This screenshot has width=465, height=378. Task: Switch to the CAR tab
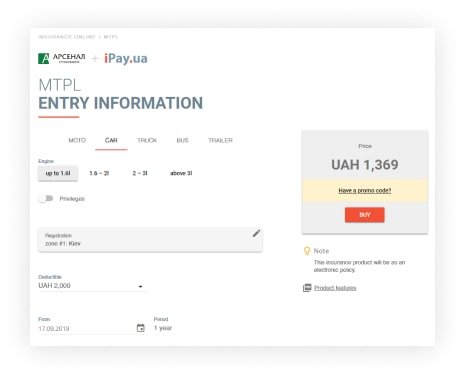111,140
